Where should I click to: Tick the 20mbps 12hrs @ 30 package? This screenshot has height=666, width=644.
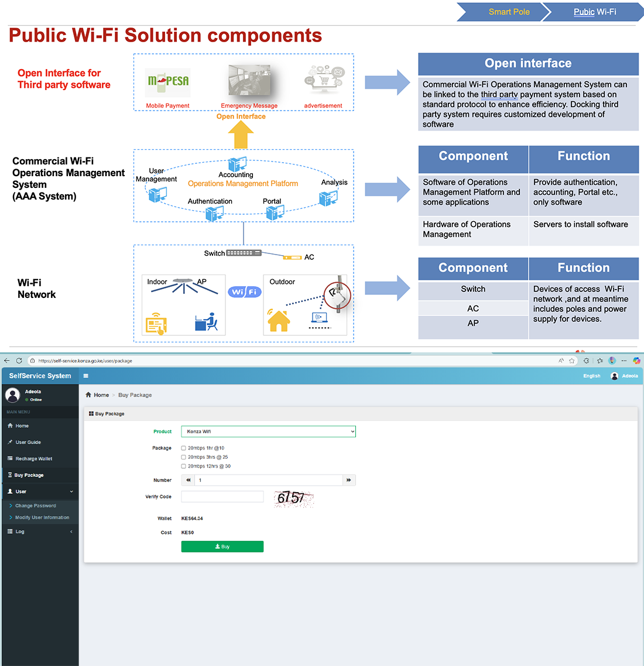point(184,466)
